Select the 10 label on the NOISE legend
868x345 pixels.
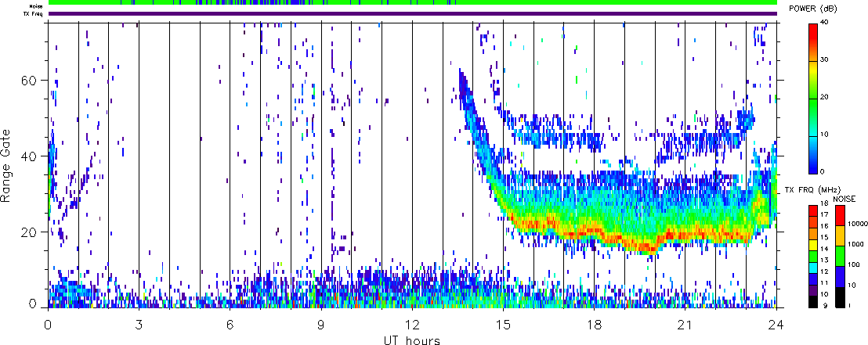[852, 285]
